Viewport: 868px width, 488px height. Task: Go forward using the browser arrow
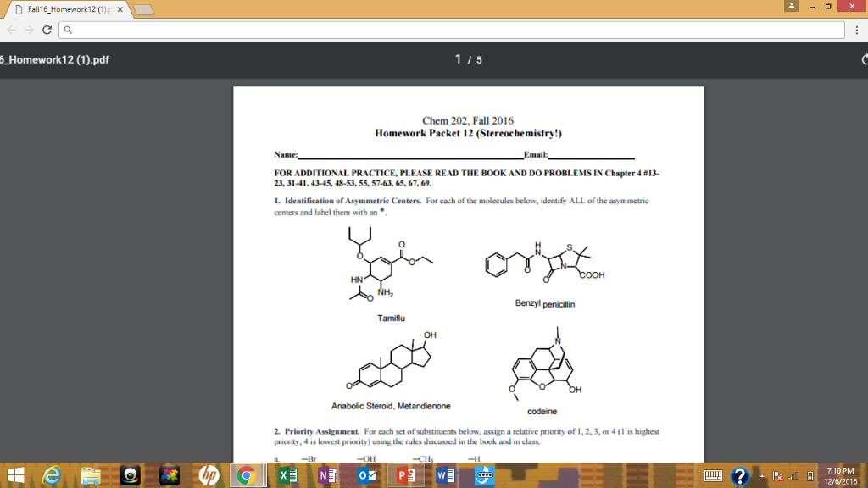(30, 30)
